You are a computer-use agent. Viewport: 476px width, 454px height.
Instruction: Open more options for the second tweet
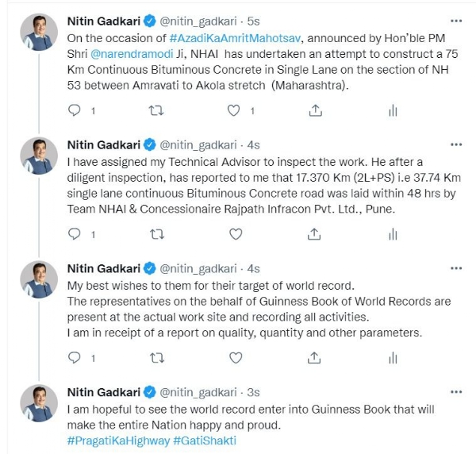coord(455,145)
